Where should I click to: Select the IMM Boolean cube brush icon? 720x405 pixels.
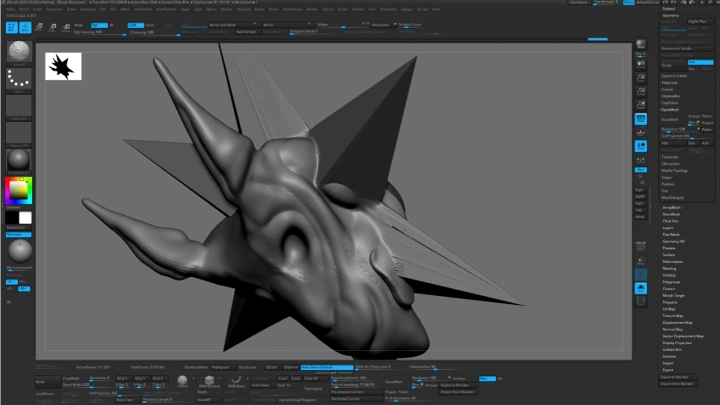point(209,381)
